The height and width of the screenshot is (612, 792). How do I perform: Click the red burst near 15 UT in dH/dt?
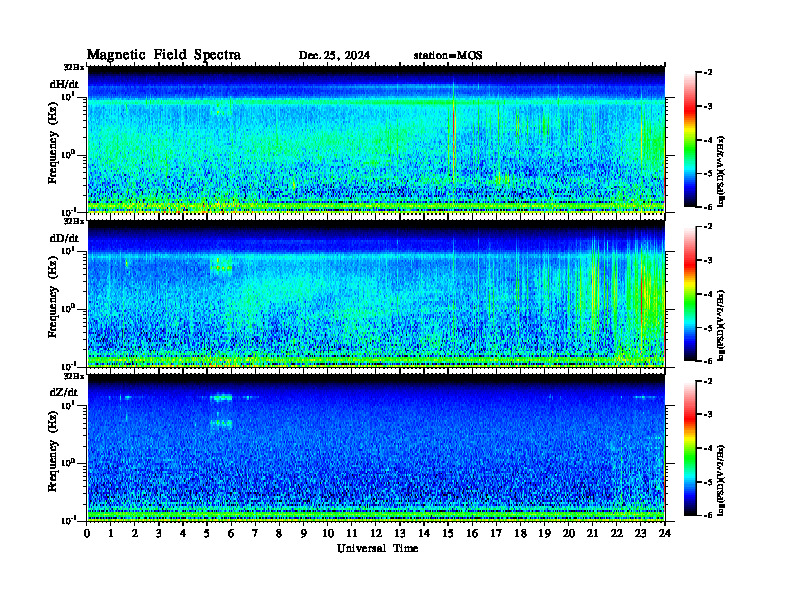454,136
